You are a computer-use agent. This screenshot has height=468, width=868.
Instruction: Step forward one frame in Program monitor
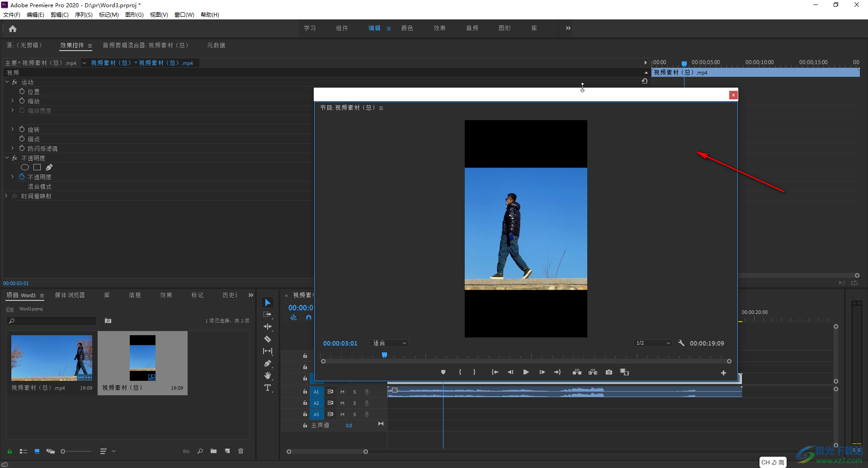[542, 372]
